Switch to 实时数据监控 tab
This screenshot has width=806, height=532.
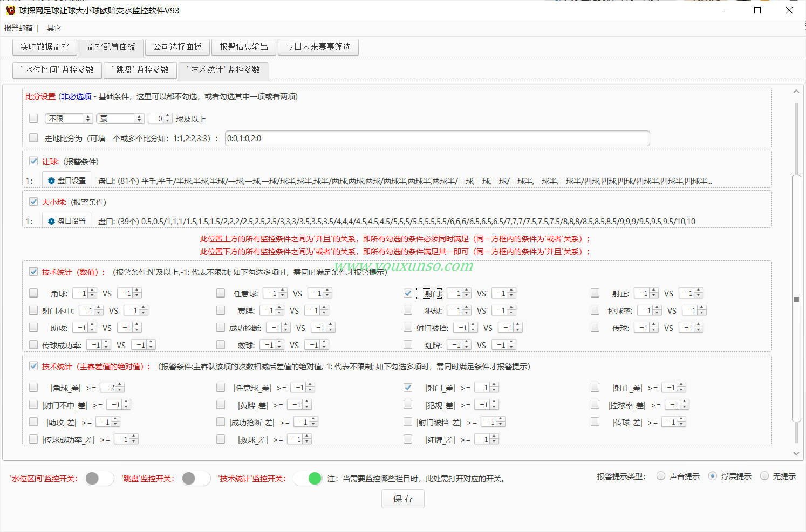coord(45,47)
